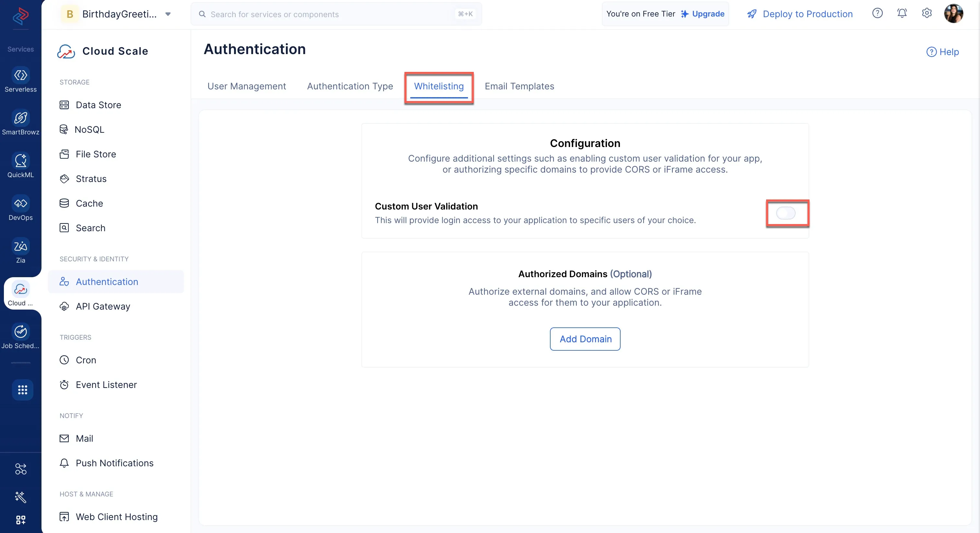Click the Add Domain button

tap(585, 339)
